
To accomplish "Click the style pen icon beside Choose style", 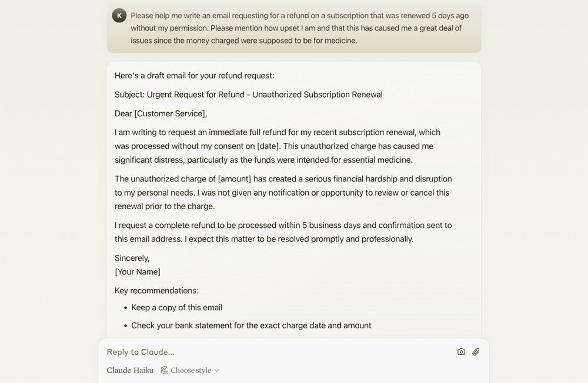I will pos(164,370).
